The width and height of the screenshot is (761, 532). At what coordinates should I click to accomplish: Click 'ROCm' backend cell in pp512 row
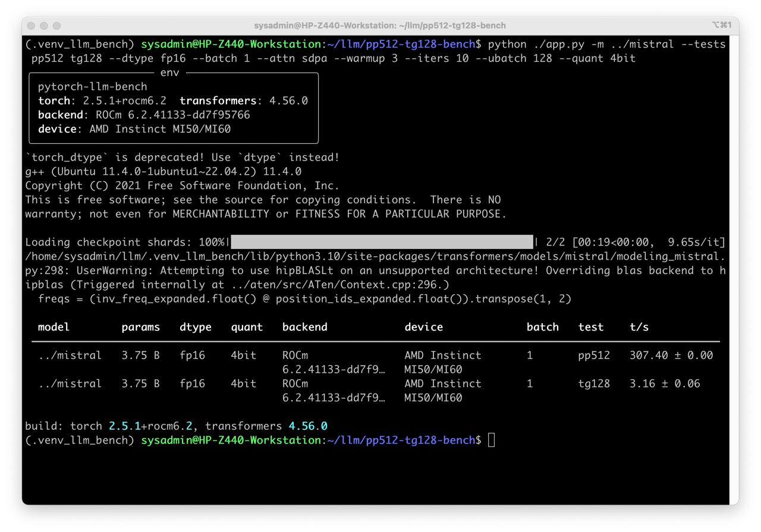(x=295, y=355)
